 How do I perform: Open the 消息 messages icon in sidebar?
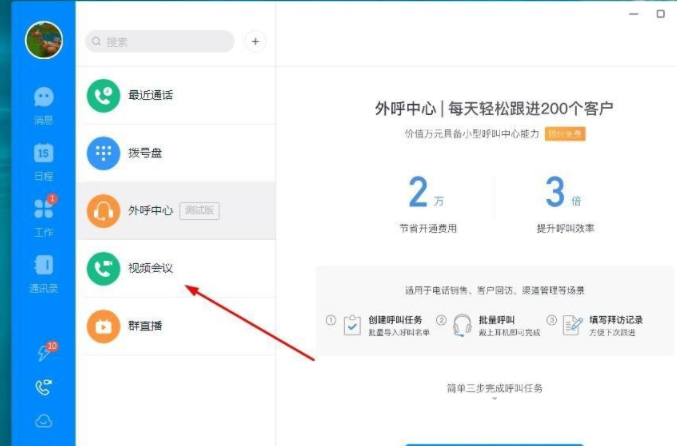click(x=44, y=97)
